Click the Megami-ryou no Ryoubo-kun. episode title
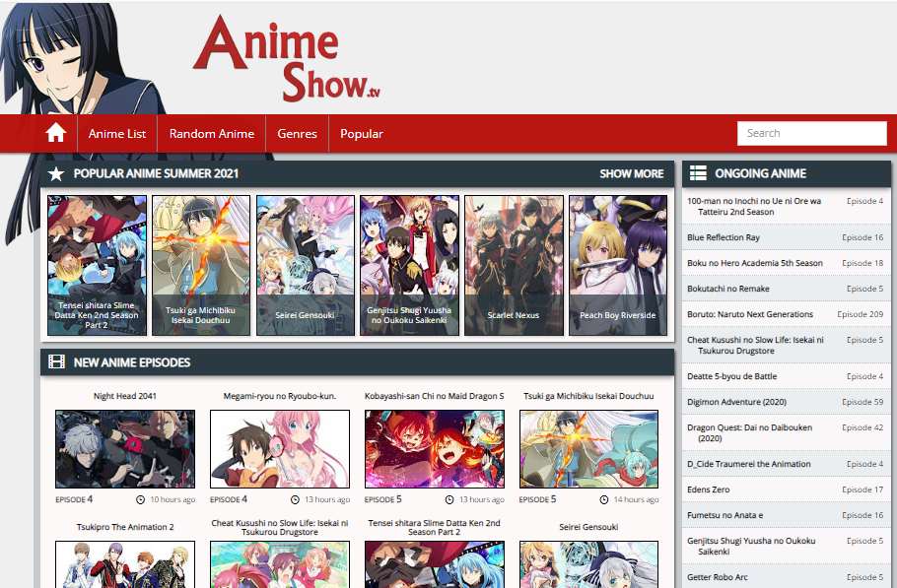Image resolution: width=897 pixels, height=588 pixels. [280, 395]
